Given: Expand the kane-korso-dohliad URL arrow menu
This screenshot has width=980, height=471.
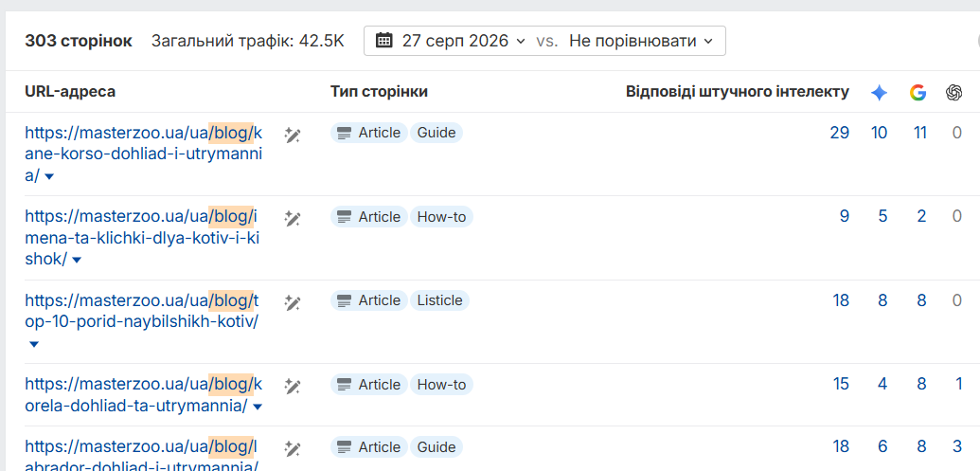Looking at the screenshot, I should [x=49, y=177].
